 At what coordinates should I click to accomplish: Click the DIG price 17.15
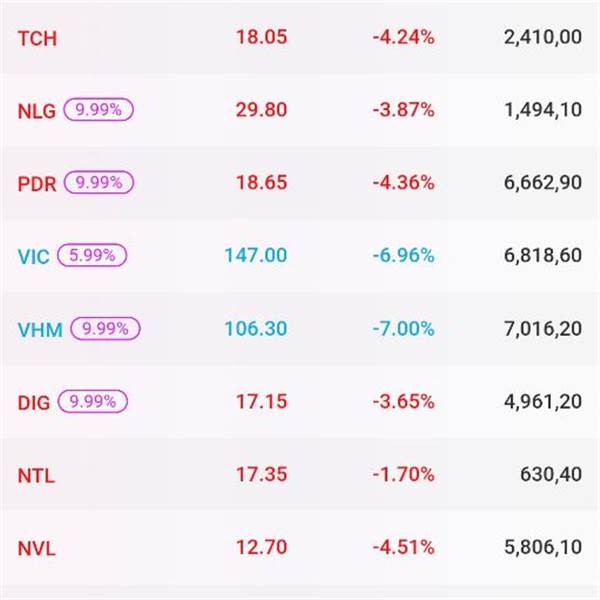[261, 402]
